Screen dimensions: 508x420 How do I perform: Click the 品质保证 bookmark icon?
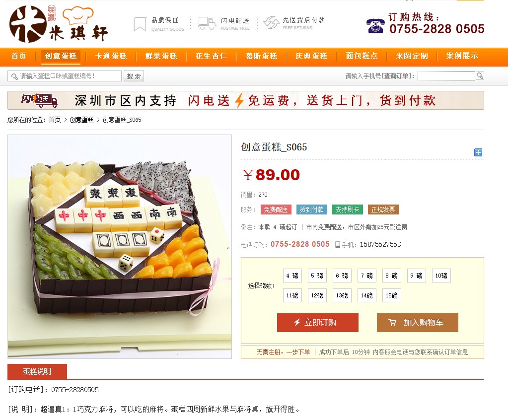[x=140, y=24]
